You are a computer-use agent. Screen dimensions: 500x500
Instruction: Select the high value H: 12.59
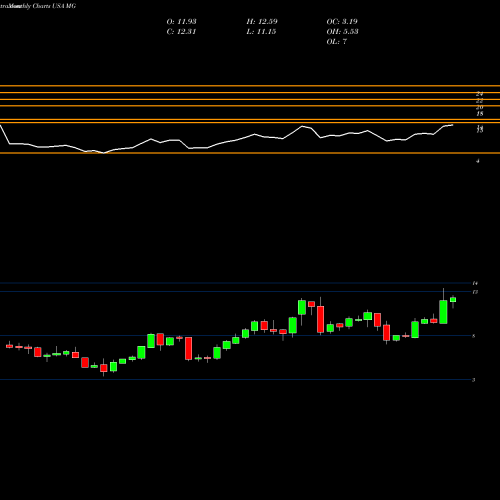[262, 22]
